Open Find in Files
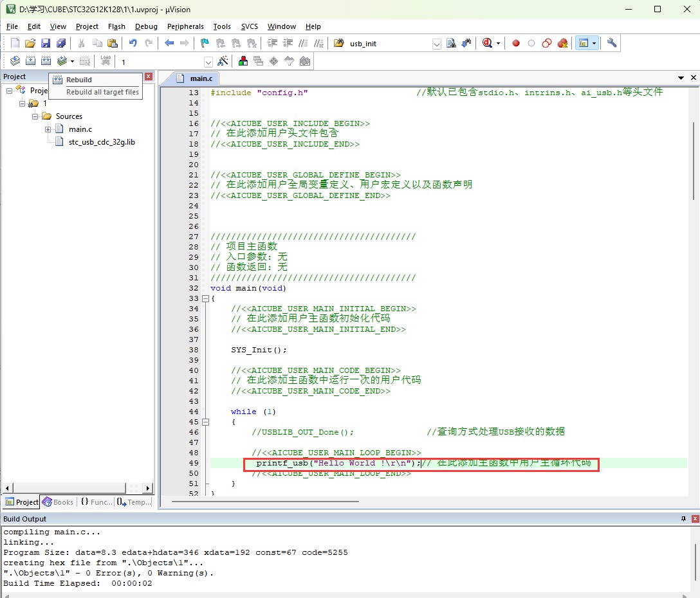This screenshot has width=700, height=598. click(339, 43)
